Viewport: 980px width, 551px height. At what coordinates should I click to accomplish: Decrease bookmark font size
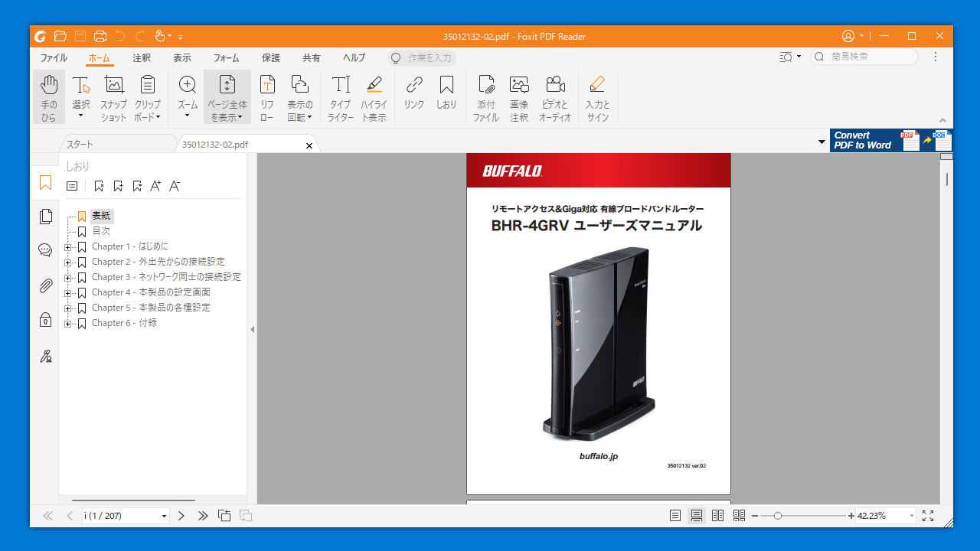click(x=175, y=186)
